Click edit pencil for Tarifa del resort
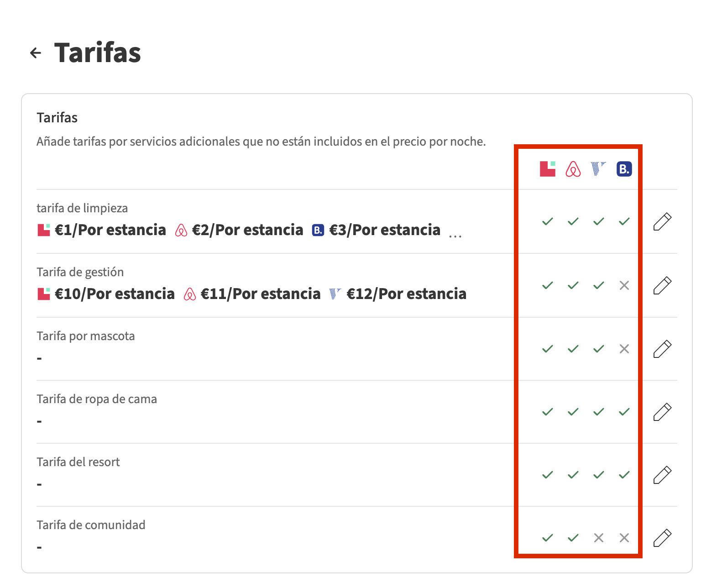The width and height of the screenshot is (722, 588). [662, 475]
